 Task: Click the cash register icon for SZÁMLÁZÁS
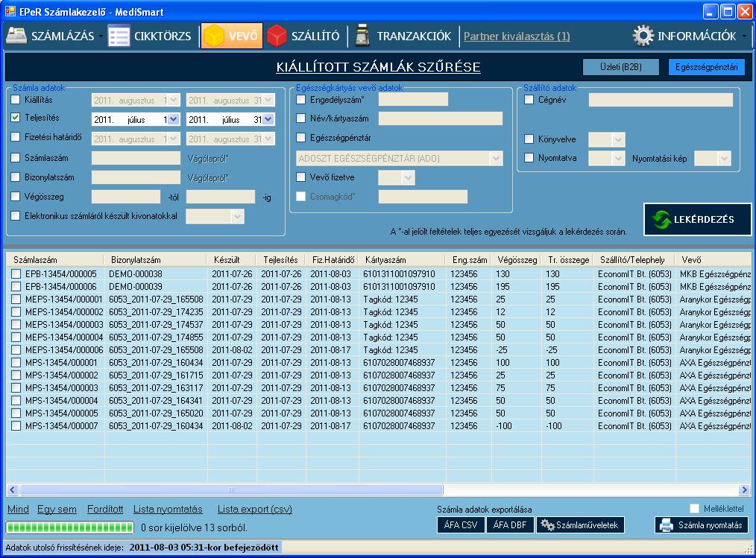click(16, 37)
